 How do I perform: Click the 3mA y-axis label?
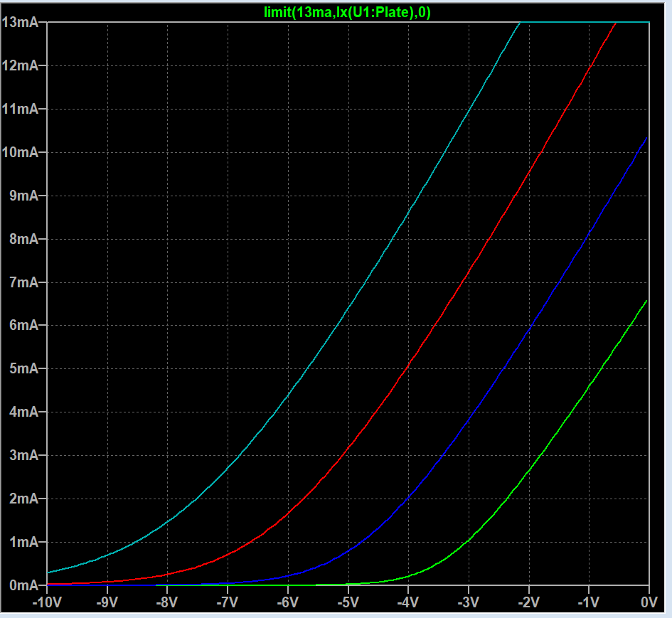click(24, 455)
